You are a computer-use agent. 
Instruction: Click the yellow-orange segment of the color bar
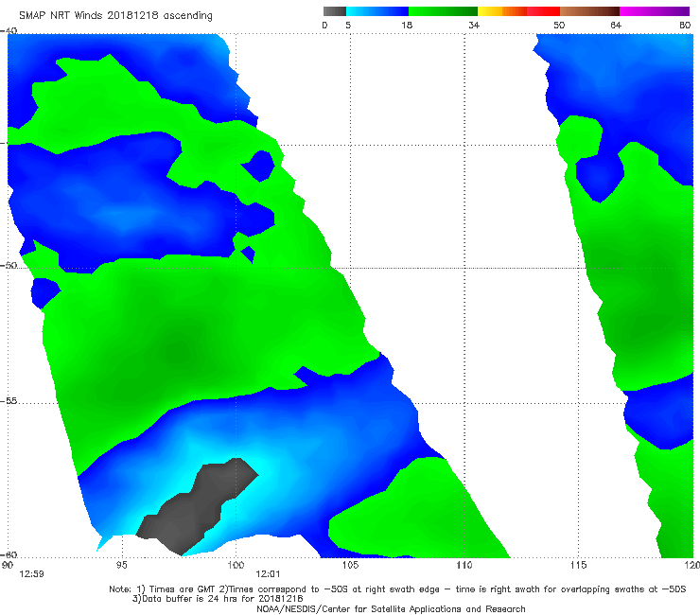click(502, 11)
